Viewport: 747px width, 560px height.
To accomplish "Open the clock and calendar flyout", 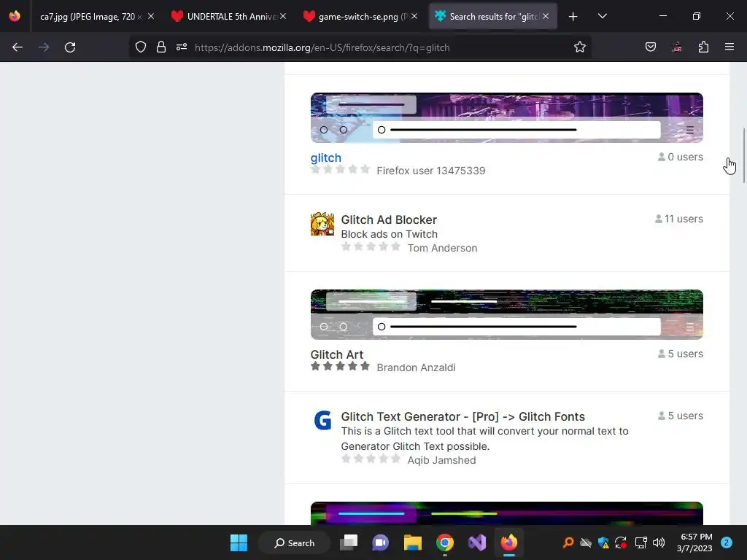I will click(x=694, y=542).
